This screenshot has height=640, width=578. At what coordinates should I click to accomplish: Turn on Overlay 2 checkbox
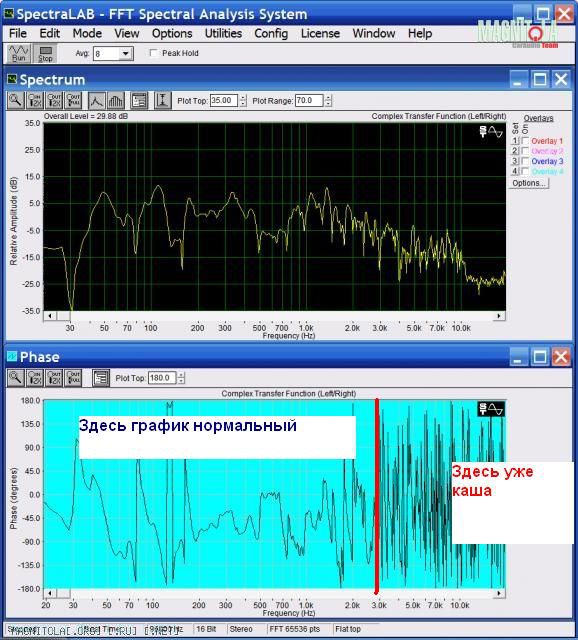[525, 151]
